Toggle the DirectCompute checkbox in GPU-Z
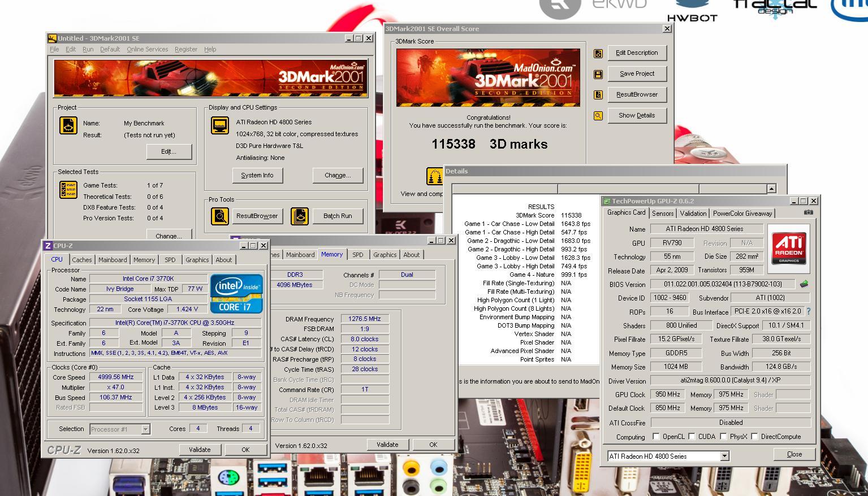 point(754,437)
